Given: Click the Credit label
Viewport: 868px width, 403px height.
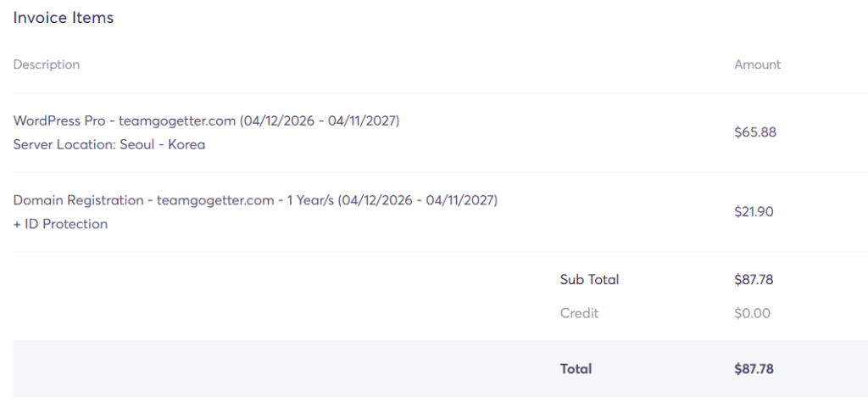Looking at the screenshot, I should pyautogui.click(x=579, y=313).
